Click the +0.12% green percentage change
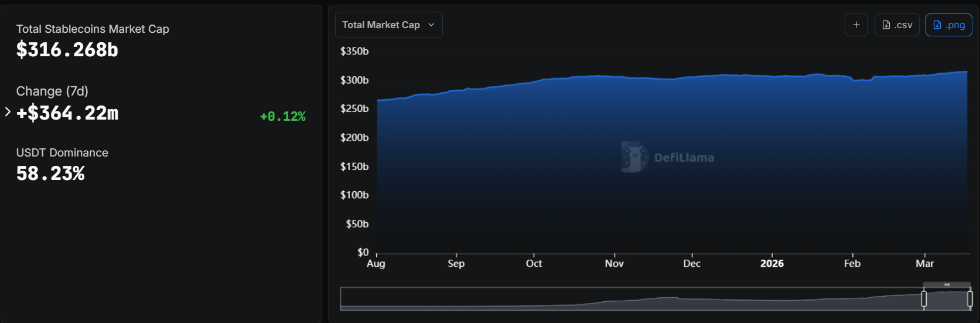The image size is (980, 323). (282, 117)
